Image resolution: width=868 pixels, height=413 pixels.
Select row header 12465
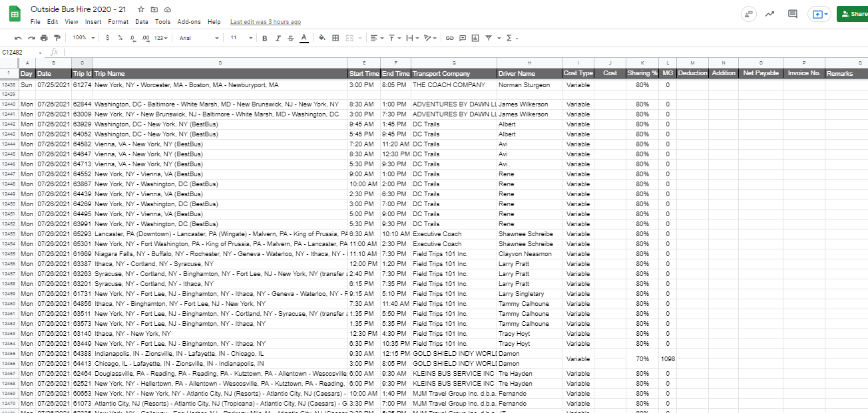[9, 354]
